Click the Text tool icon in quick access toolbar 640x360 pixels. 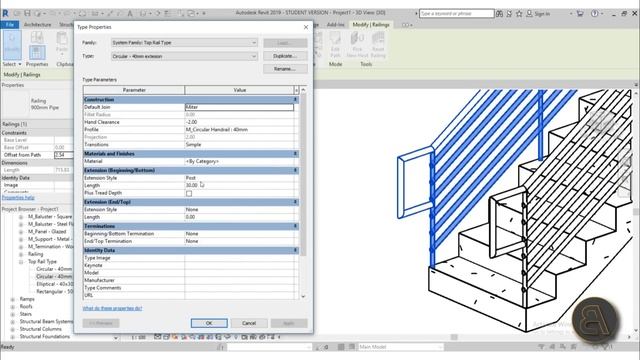click(130, 13)
